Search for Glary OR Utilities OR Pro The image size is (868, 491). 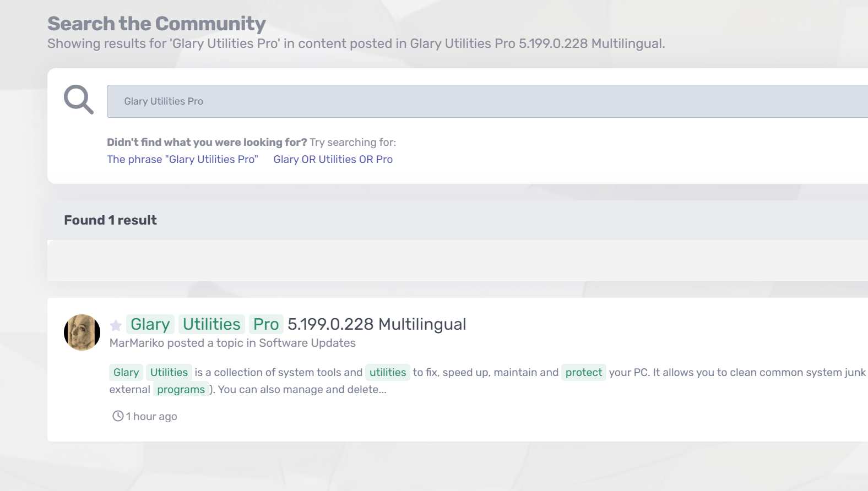click(333, 159)
